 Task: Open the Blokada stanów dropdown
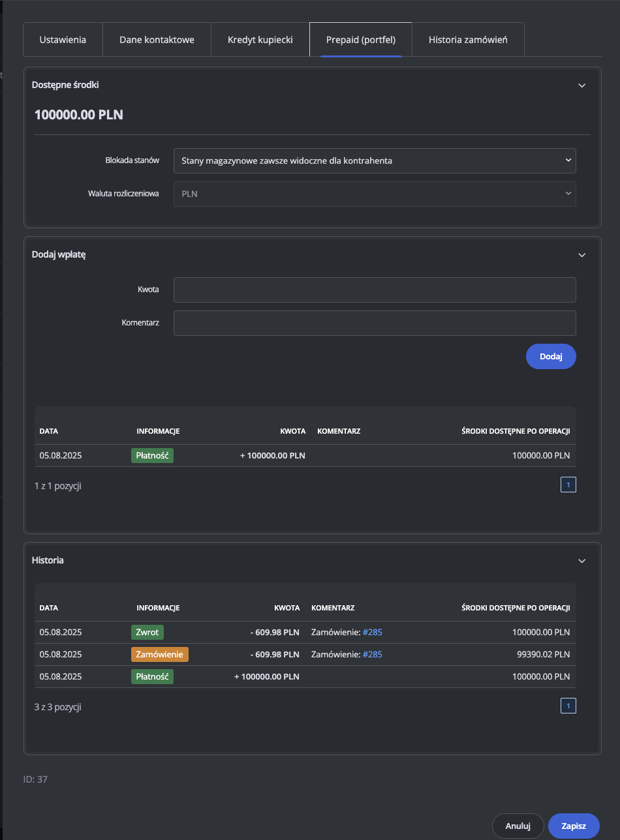(x=375, y=160)
